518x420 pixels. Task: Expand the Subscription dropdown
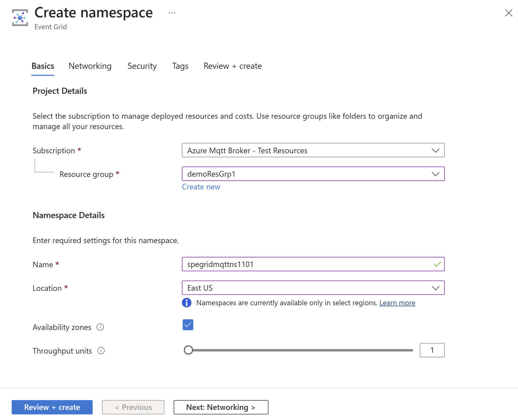click(x=436, y=150)
